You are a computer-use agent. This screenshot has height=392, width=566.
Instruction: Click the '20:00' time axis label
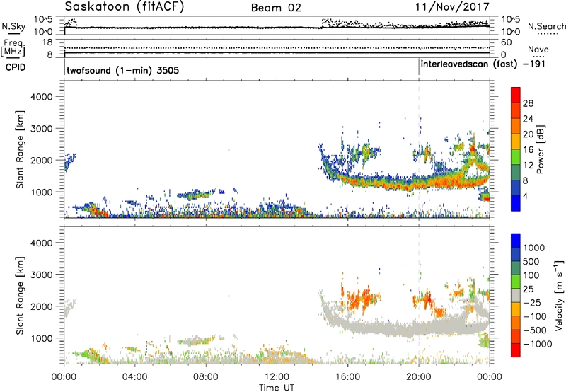coord(418,377)
